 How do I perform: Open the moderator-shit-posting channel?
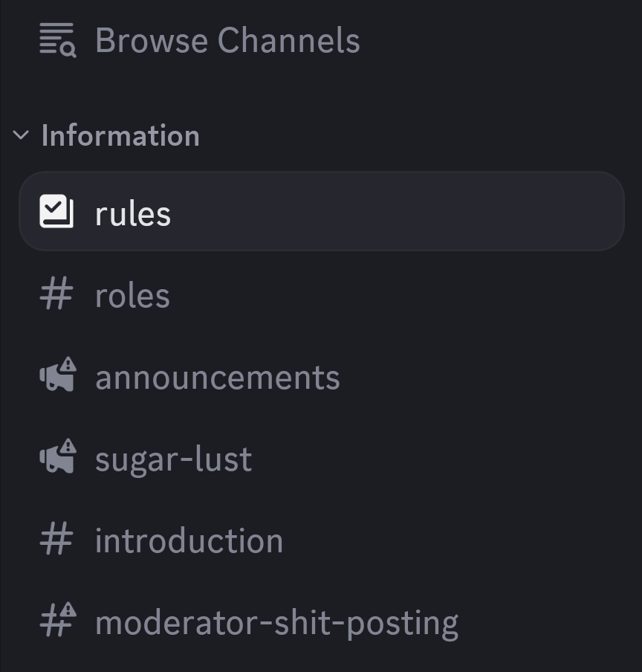coord(276,623)
